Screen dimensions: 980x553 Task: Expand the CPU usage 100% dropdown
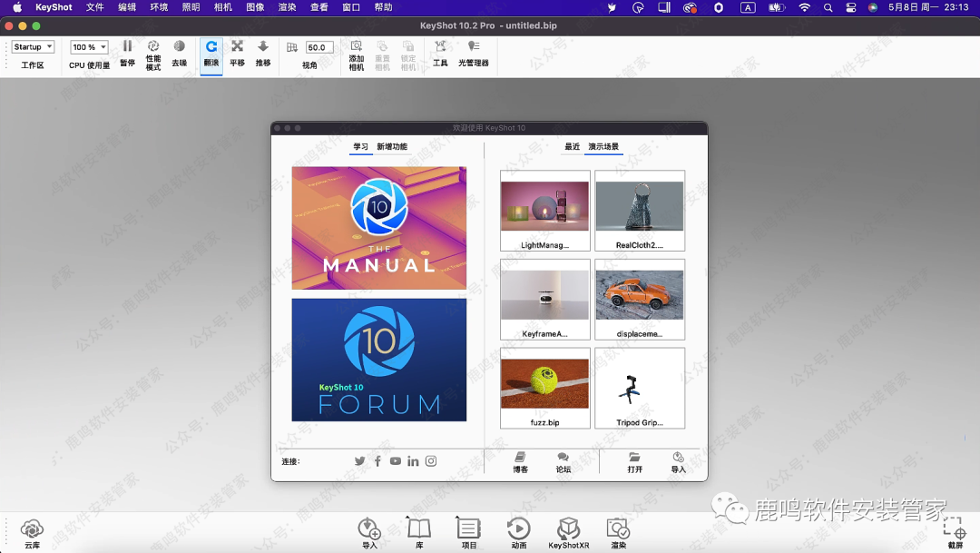[90, 47]
